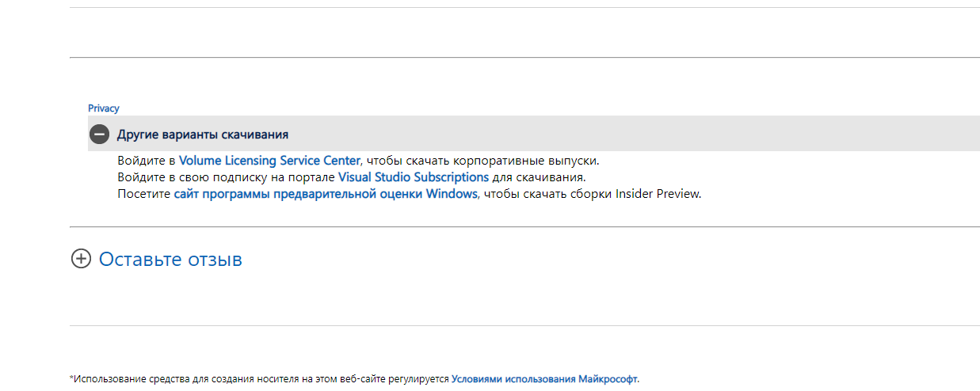Open Visual Studio Subscriptions portal link
Screen dimensions: 980x391
pos(414,177)
